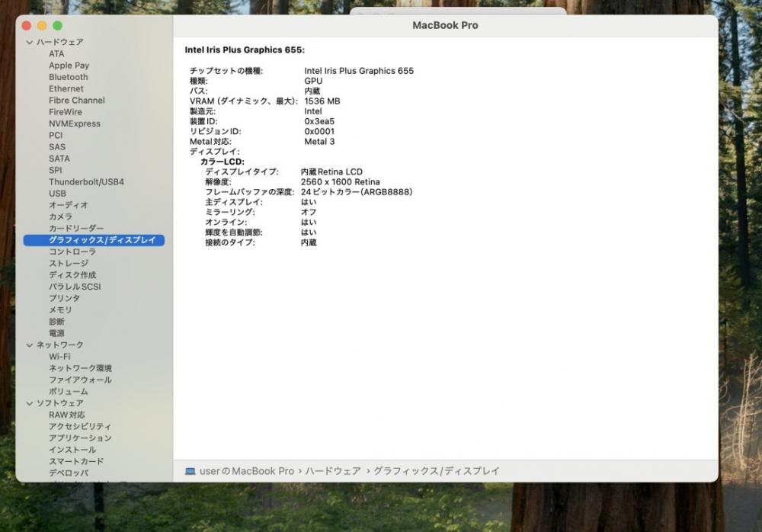Click the 'Metal 3' value
Screen dimensions: 762x532
[x=319, y=142]
